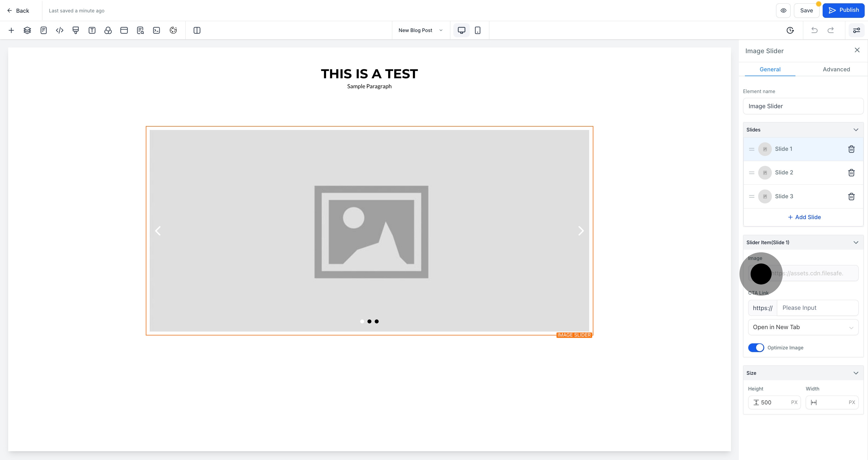Viewport: 868px width, 460px height.
Task: Click the Add Slide button
Action: pyautogui.click(x=804, y=217)
